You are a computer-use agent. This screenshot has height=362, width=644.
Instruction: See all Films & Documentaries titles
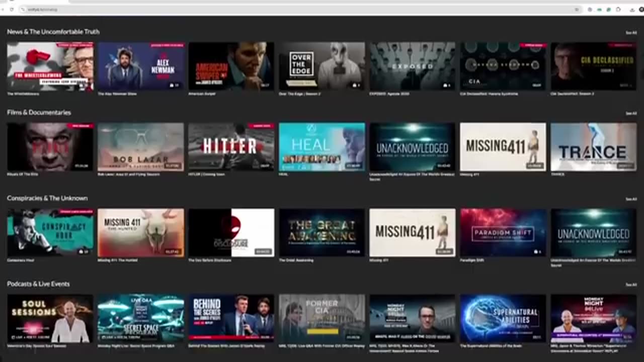631,113
